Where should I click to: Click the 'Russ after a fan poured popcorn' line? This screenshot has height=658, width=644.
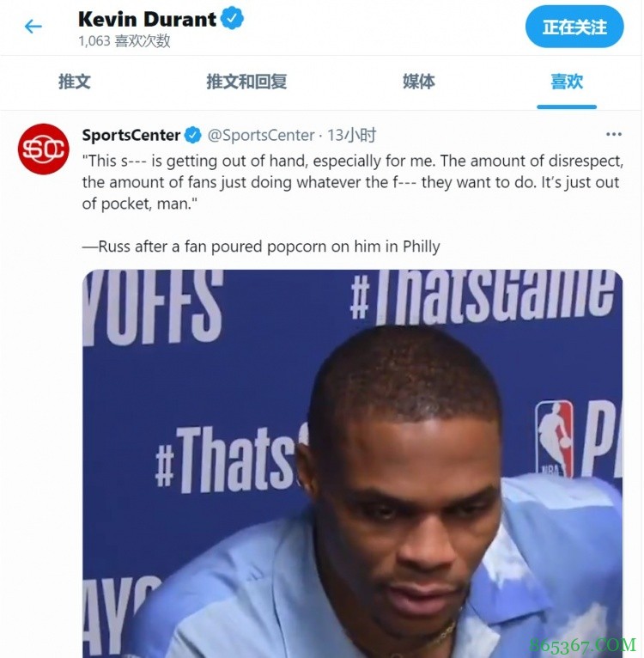pos(261,247)
